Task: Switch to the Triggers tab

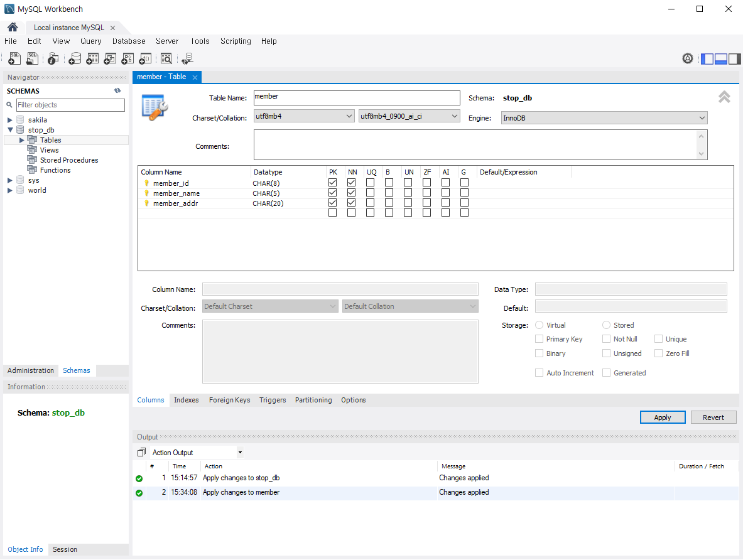Action: tap(273, 400)
